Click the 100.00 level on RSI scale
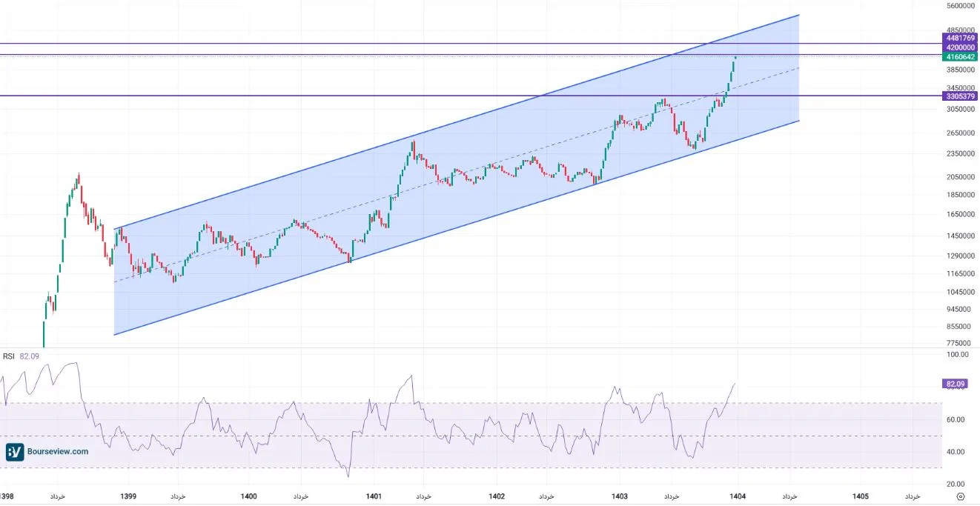Viewport: 980px width, 506px height. point(959,355)
